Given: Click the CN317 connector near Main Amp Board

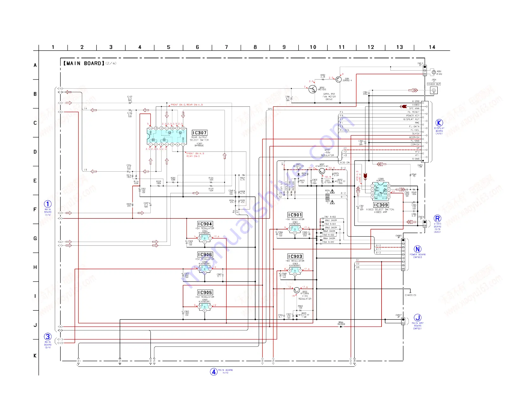Looking at the screenshot, I should (x=403, y=321).
